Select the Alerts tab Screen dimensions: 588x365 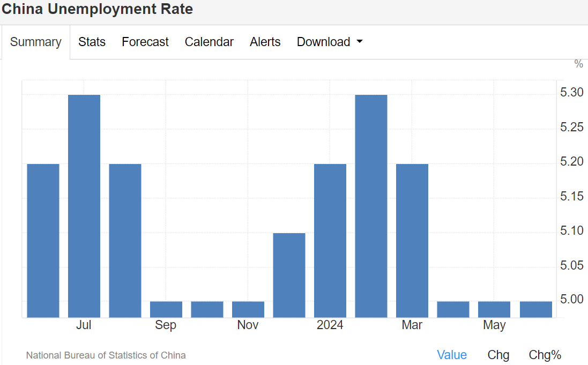click(x=265, y=42)
